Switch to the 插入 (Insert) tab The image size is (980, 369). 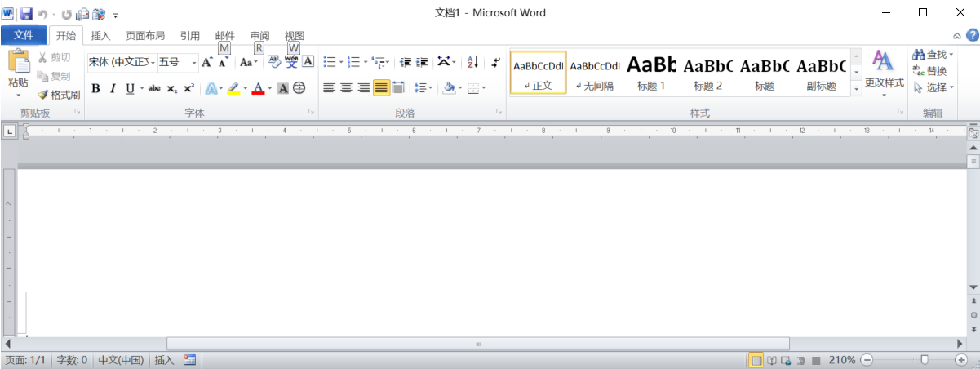tap(100, 35)
